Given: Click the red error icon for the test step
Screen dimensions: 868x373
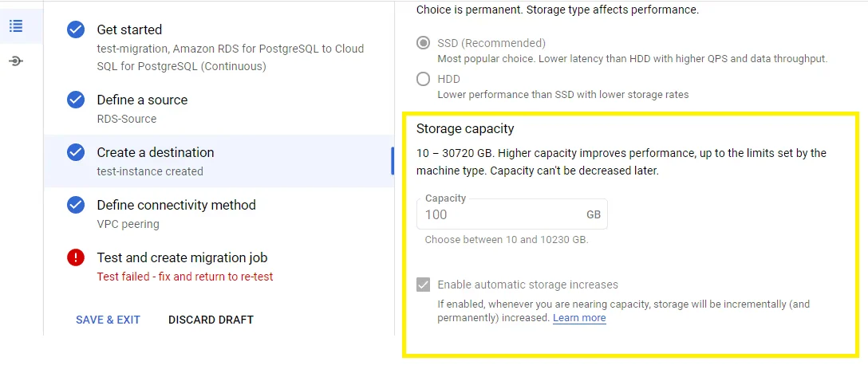Looking at the screenshot, I should pyautogui.click(x=76, y=258).
